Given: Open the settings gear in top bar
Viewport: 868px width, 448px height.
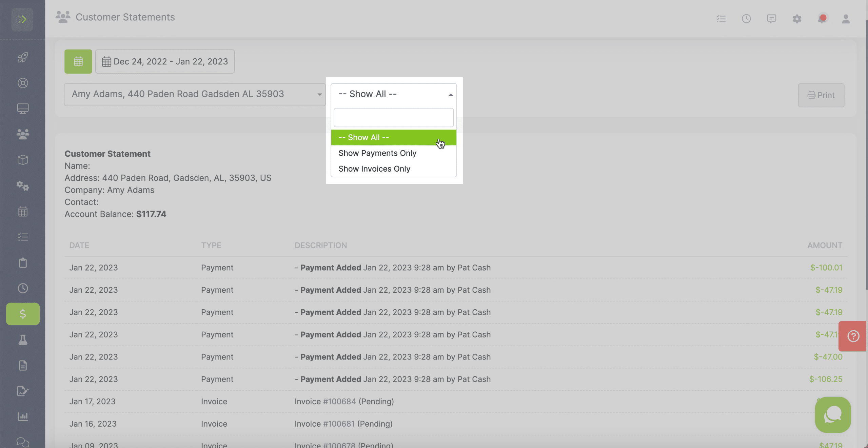Looking at the screenshot, I should click(797, 19).
